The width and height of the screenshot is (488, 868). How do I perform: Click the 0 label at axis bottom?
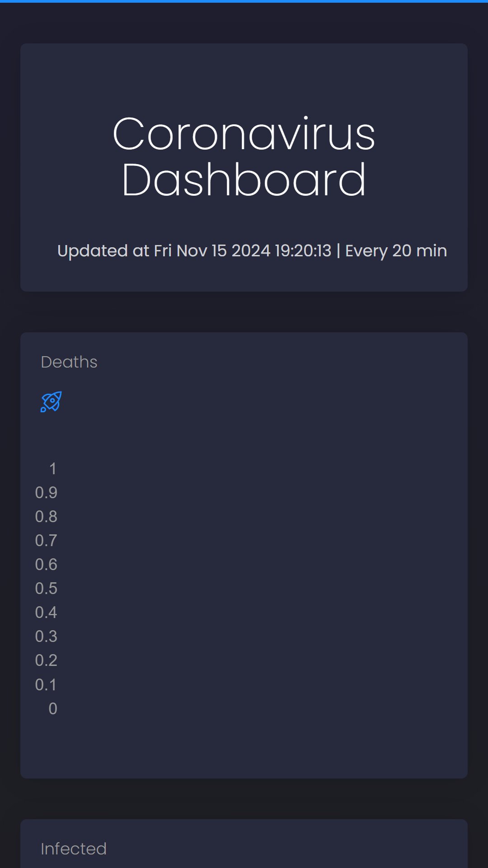pyautogui.click(x=53, y=709)
